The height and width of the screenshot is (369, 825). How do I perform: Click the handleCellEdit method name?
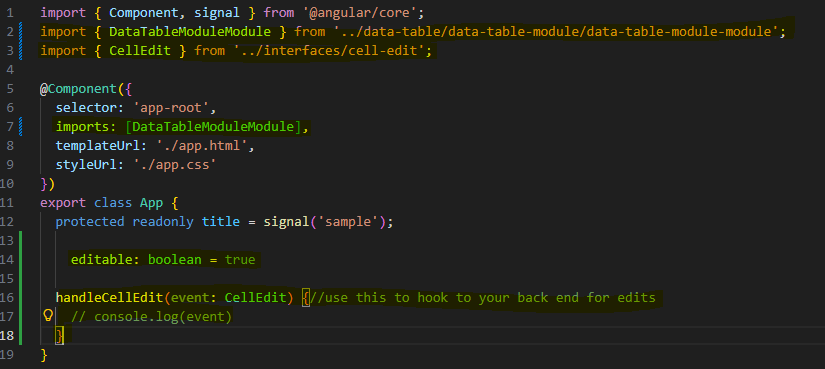click(109, 298)
